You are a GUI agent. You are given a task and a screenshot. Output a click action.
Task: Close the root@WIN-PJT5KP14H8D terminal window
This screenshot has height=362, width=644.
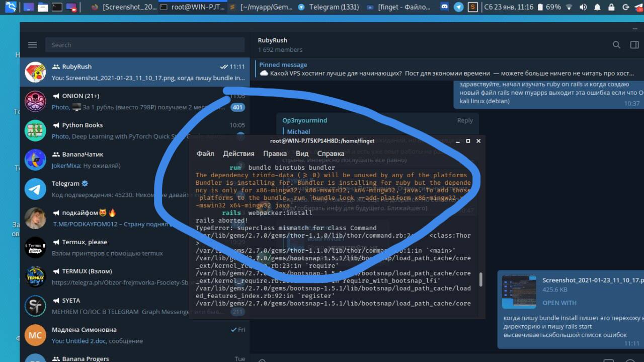(478, 141)
